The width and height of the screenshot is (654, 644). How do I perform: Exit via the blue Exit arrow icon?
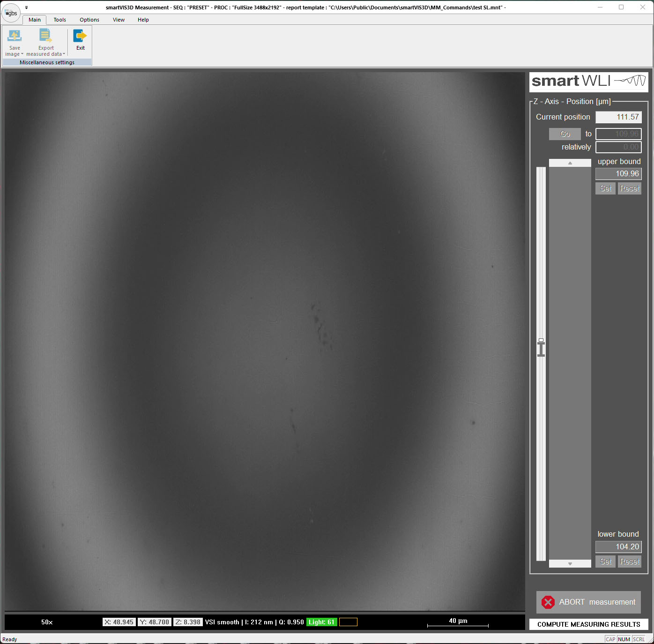(x=80, y=35)
